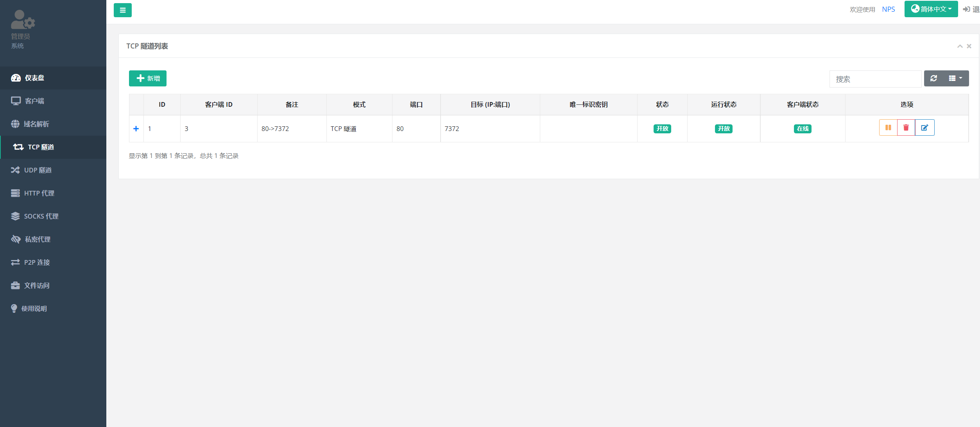The image size is (980, 427).
Task: Pause the tunnel with orange pause icon
Action: tap(888, 128)
